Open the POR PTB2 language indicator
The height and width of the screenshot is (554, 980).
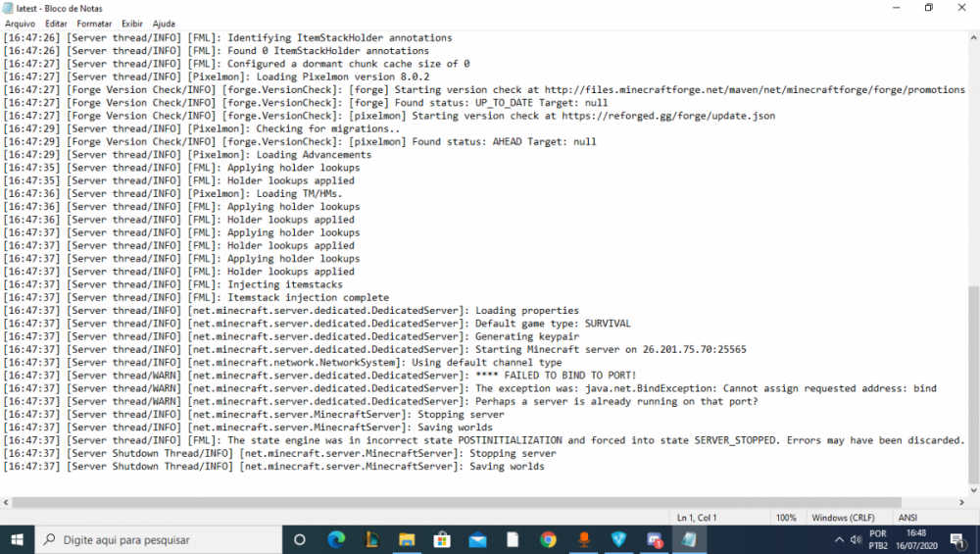pos(877,539)
